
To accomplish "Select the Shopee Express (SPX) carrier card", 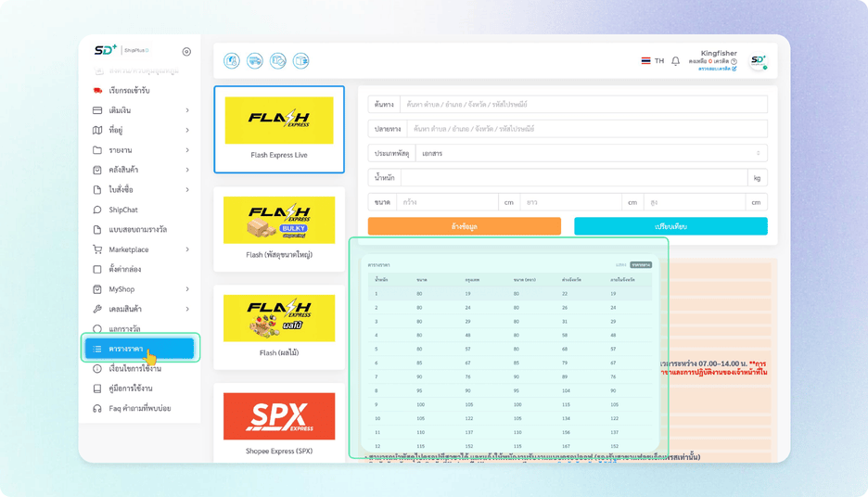I will point(279,424).
